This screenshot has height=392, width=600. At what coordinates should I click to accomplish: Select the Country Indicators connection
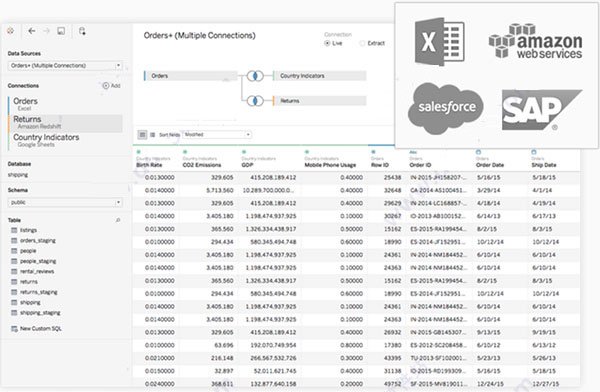tap(65, 140)
